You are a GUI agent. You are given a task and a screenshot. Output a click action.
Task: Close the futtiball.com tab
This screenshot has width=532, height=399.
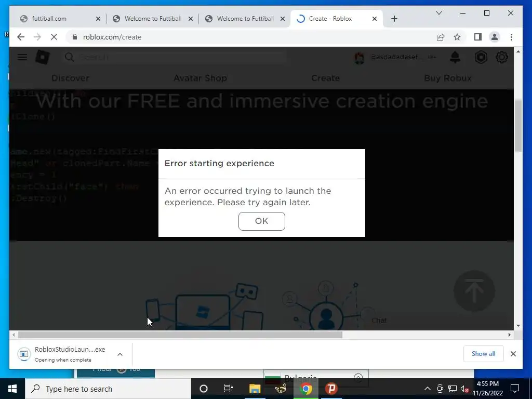(x=98, y=19)
